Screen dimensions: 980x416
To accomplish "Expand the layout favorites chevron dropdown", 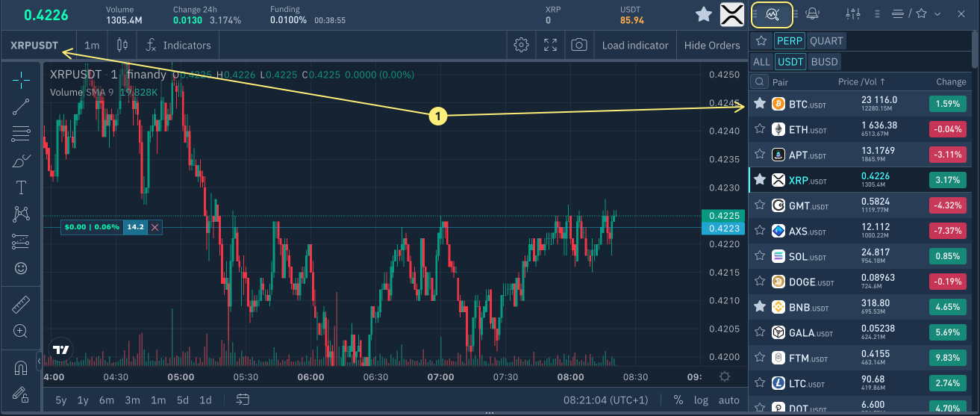I will (x=937, y=13).
